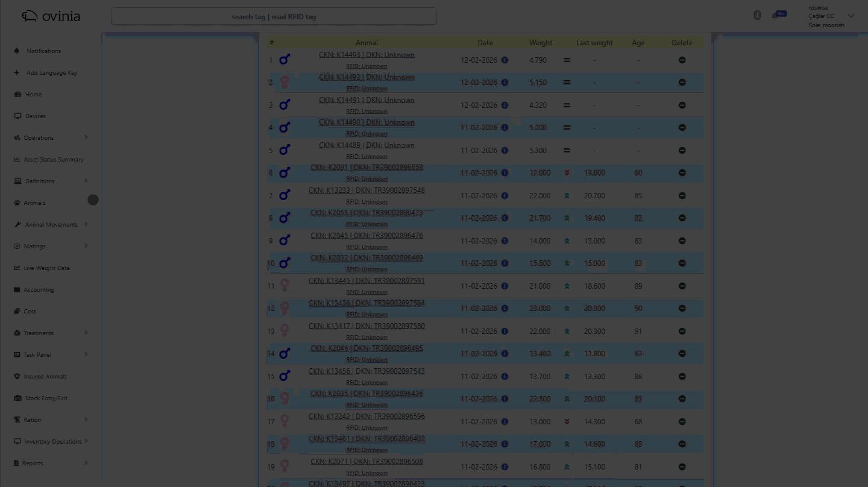The width and height of the screenshot is (868, 487).
Task: Delete row 1 animal K14493
Action: tap(682, 60)
